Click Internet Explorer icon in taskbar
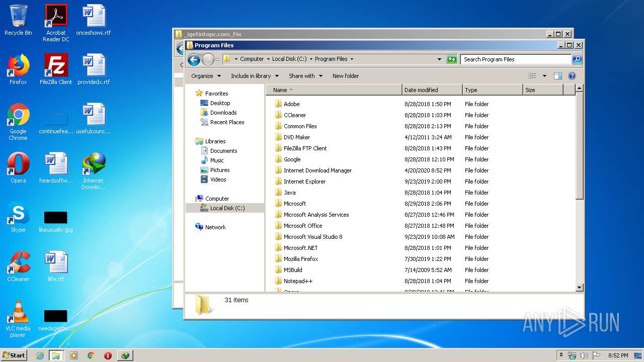Image resolution: width=644 pixels, height=362 pixels. click(40, 355)
